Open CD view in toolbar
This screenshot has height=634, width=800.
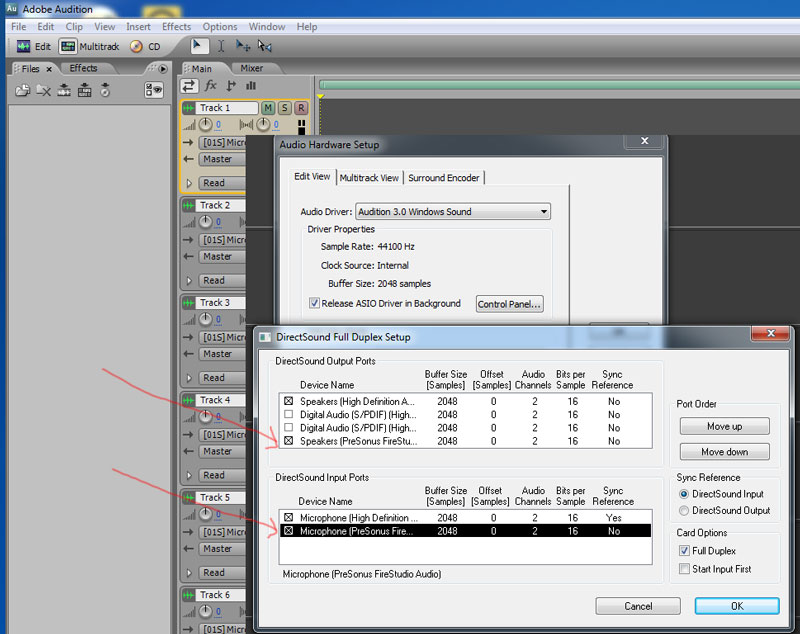pos(145,46)
